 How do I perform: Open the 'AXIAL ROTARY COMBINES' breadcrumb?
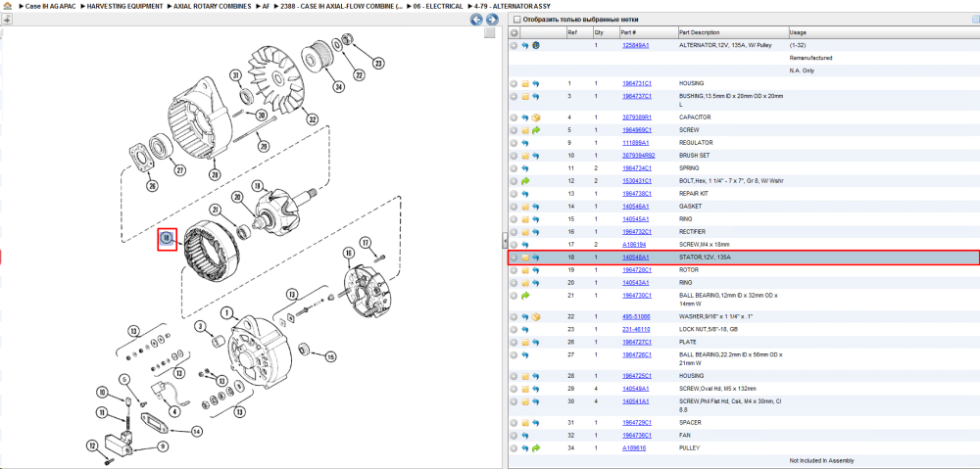click(213, 6)
